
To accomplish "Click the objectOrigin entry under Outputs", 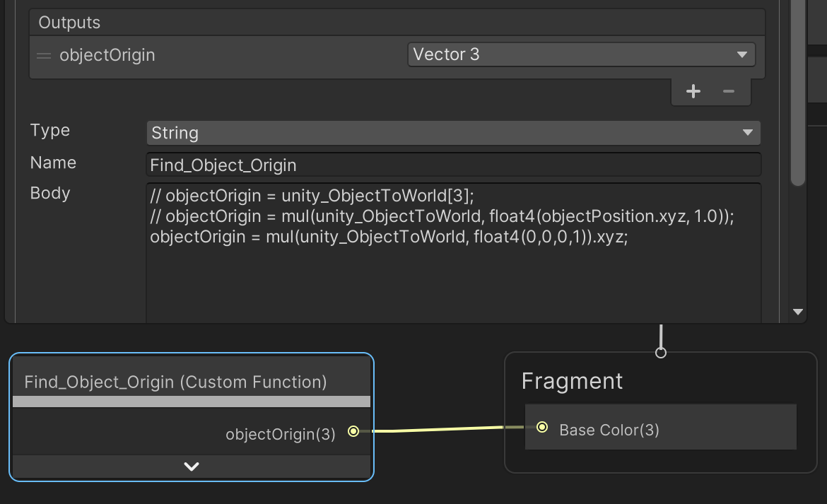I will [x=106, y=54].
